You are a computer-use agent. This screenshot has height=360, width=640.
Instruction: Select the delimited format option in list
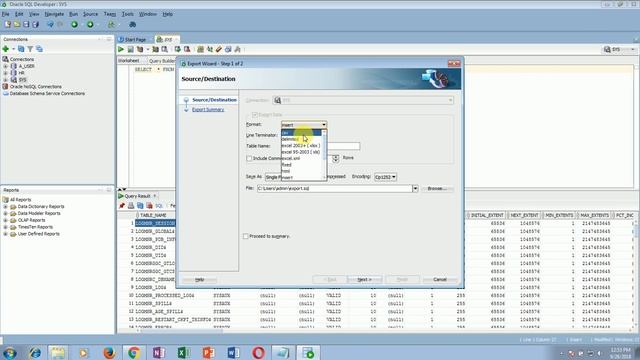click(302, 139)
